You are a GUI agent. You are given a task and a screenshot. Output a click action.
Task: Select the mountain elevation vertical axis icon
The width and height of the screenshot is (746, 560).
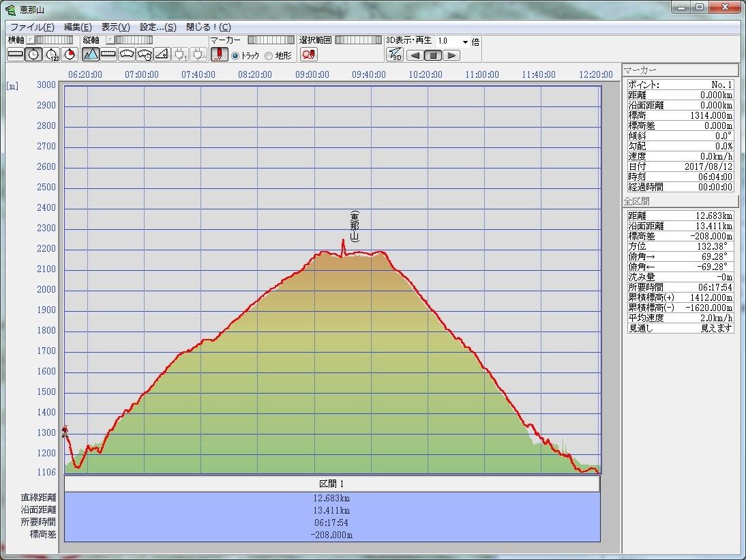pos(91,55)
